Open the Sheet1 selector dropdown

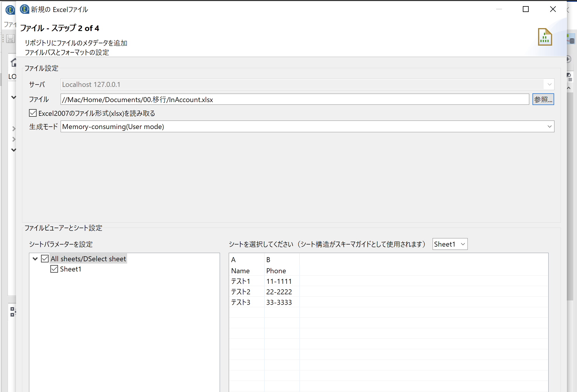pos(462,244)
